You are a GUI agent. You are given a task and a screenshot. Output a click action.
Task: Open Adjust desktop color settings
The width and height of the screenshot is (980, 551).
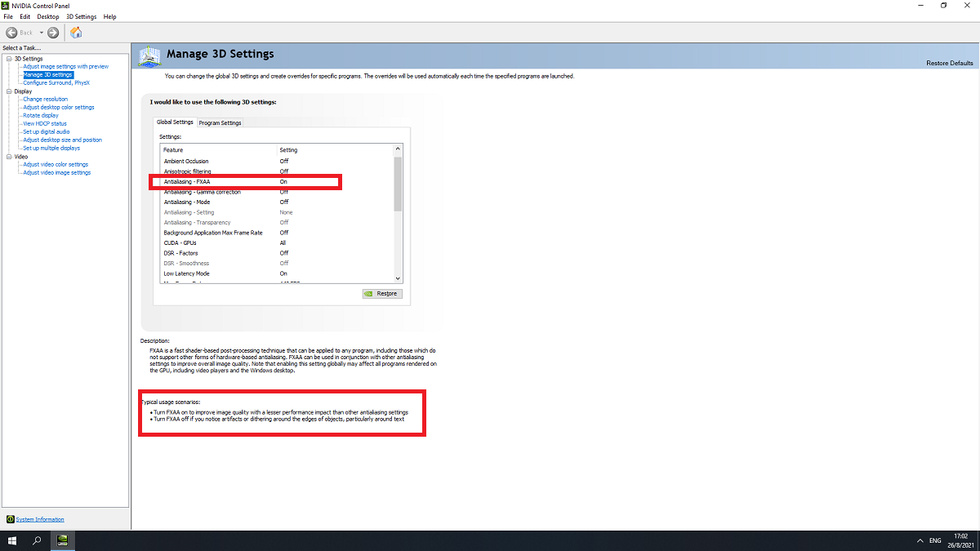pyautogui.click(x=59, y=108)
